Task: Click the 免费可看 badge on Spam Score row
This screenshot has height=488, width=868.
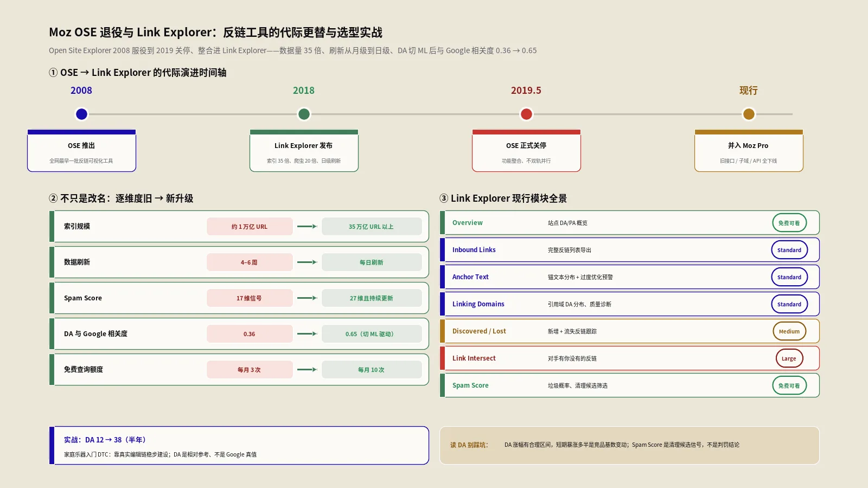Action: point(789,386)
